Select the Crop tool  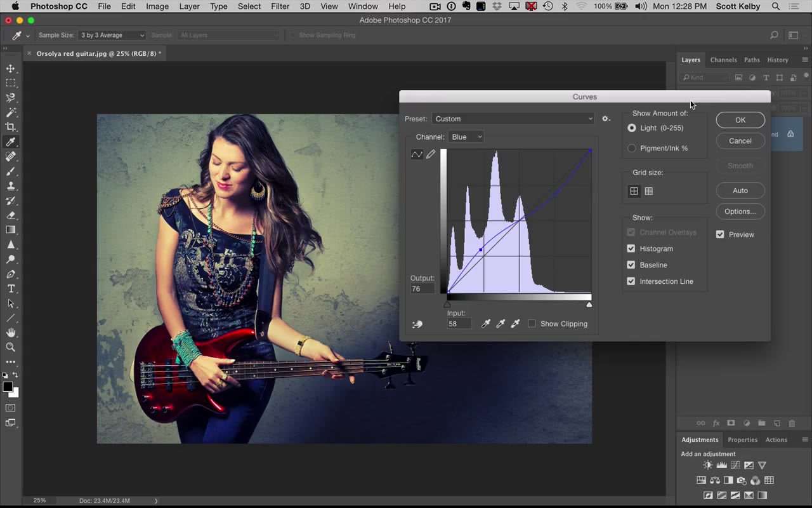click(x=11, y=126)
